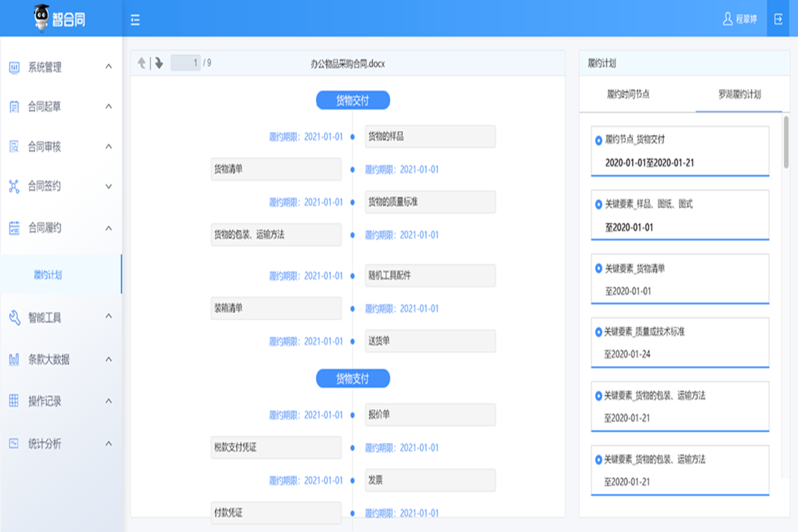Select the 履约节点_货物交付 radio button
This screenshot has width=798, height=532.
(x=598, y=140)
